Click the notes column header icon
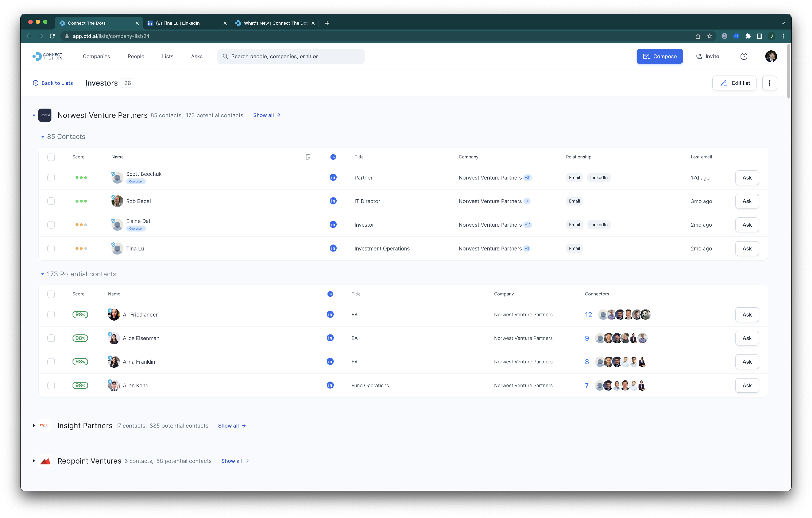Screen dimensions: 812x518 point(308,157)
